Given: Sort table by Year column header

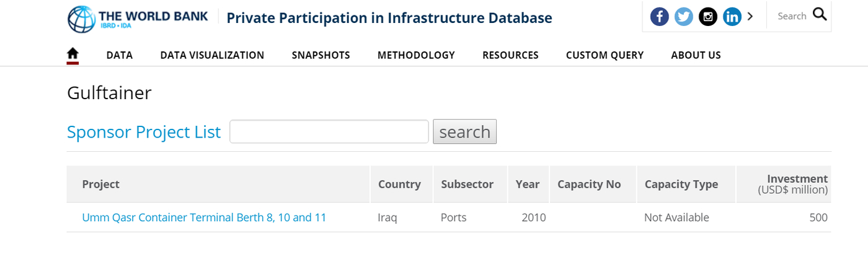Looking at the screenshot, I should (528, 184).
